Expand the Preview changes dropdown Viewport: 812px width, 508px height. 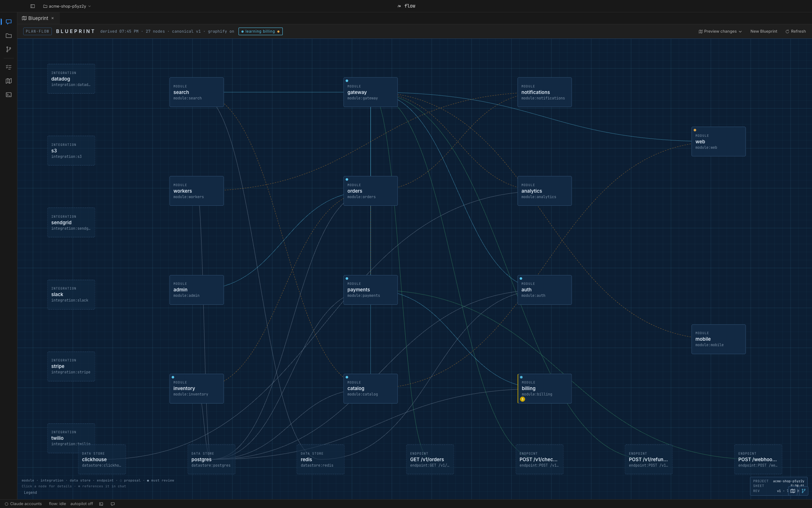(720, 32)
